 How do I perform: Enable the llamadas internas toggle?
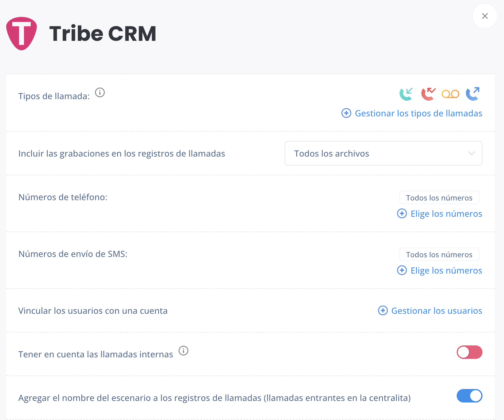470,352
